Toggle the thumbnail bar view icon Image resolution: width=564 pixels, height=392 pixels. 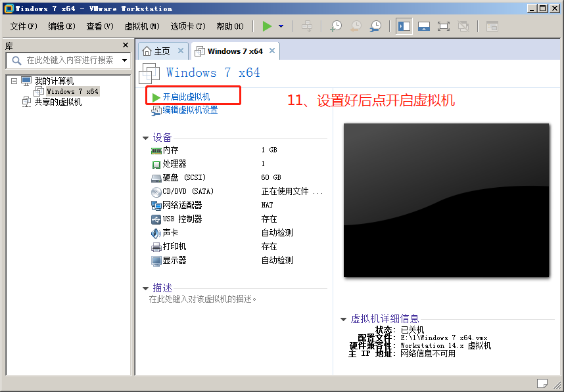(x=424, y=26)
